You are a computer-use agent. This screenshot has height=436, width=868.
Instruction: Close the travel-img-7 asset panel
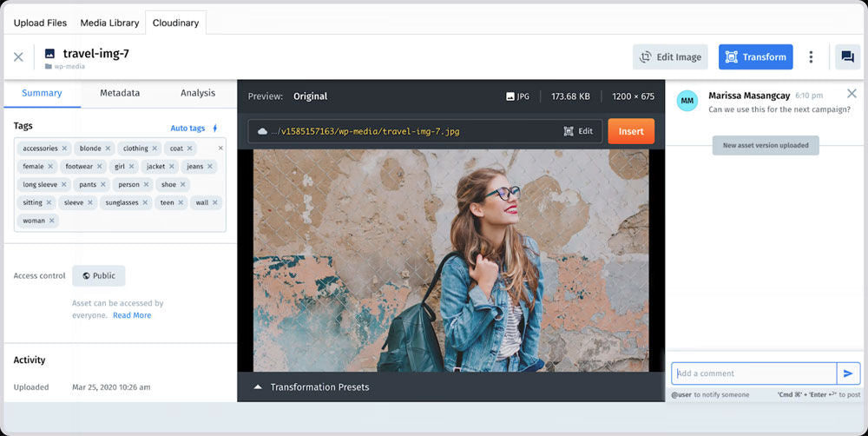[18, 56]
